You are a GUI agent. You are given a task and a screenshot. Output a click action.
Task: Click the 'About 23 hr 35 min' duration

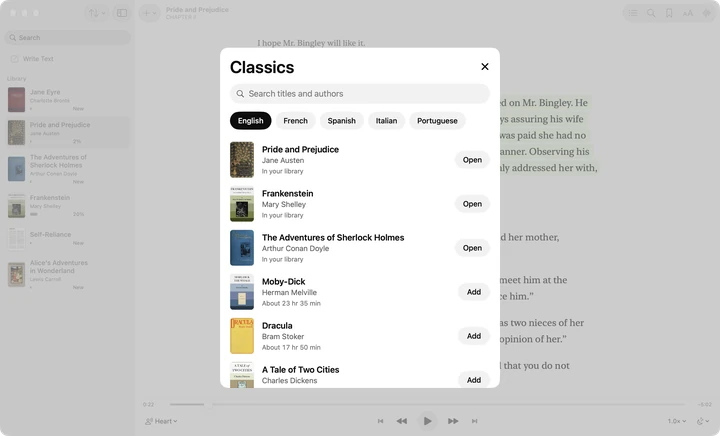[x=291, y=303]
